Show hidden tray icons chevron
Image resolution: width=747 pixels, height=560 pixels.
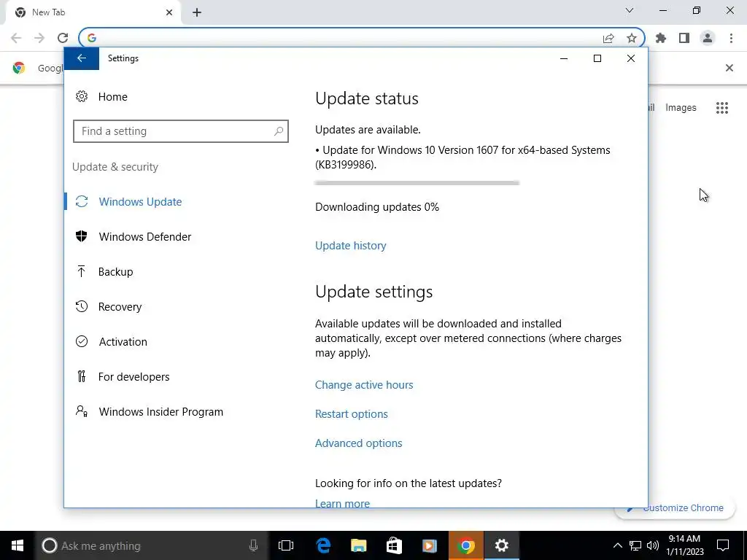(x=617, y=545)
